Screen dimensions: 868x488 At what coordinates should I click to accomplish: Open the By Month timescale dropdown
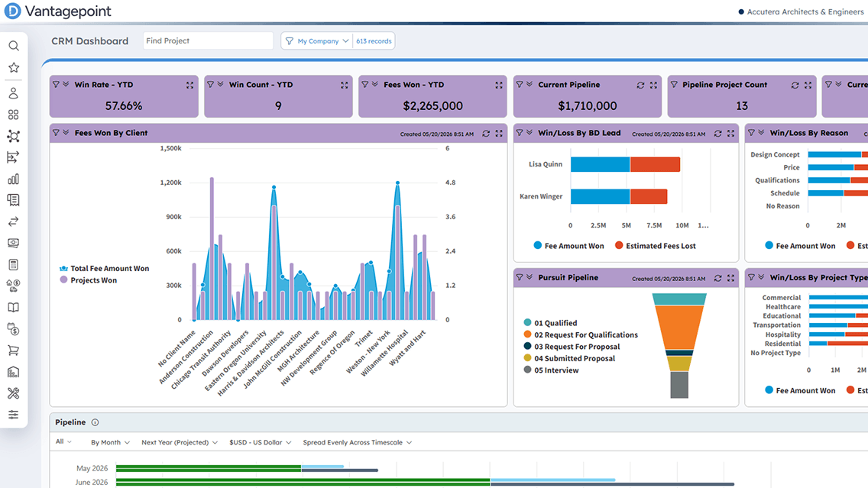pos(110,443)
